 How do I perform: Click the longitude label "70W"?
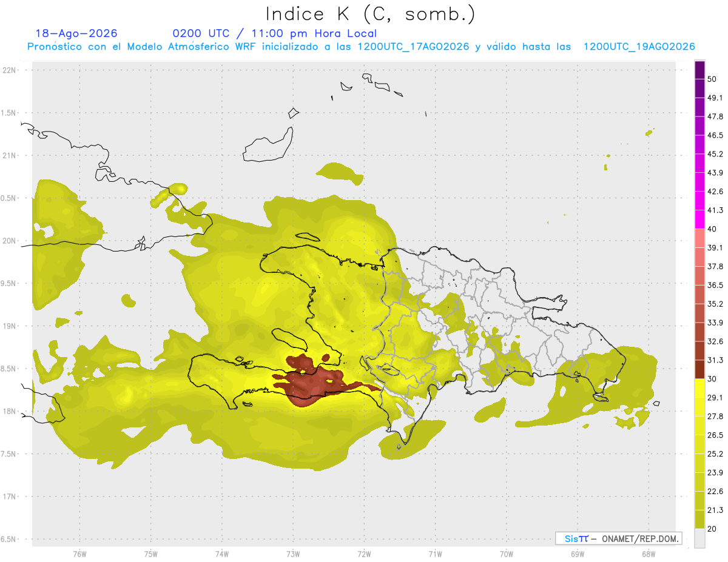[507, 554]
